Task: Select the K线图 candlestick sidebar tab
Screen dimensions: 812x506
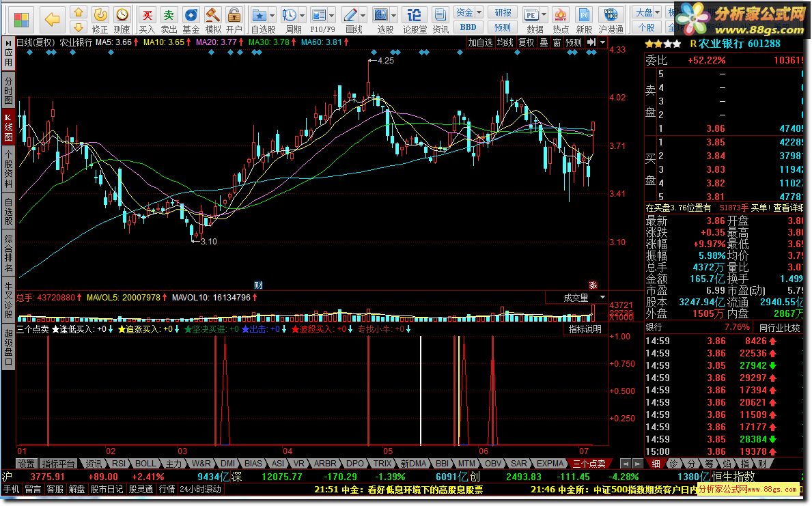Action: pos(8,127)
